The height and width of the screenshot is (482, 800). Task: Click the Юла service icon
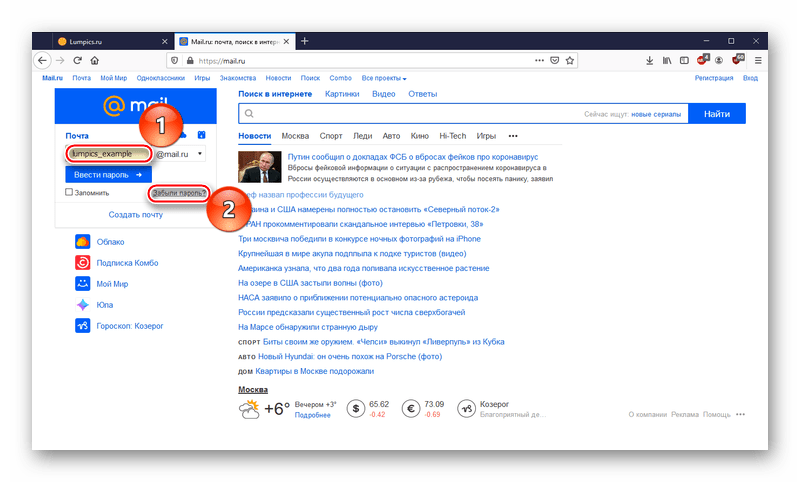(83, 305)
